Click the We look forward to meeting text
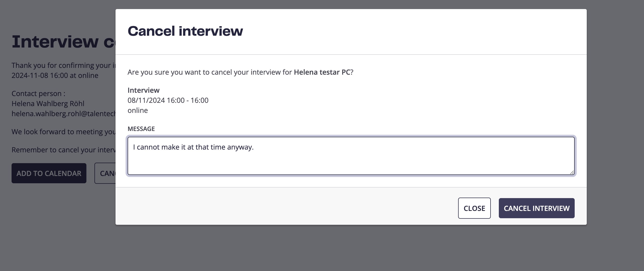Viewport: 644px width, 271px height. coord(64,132)
